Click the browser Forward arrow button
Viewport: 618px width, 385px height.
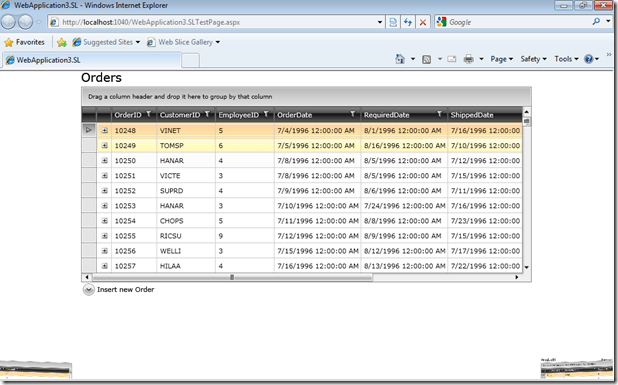point(26,22)
